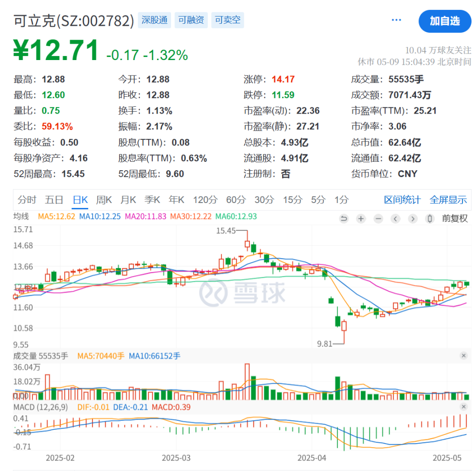Switch to the 分时 chart tab

(x=27, y=200)
